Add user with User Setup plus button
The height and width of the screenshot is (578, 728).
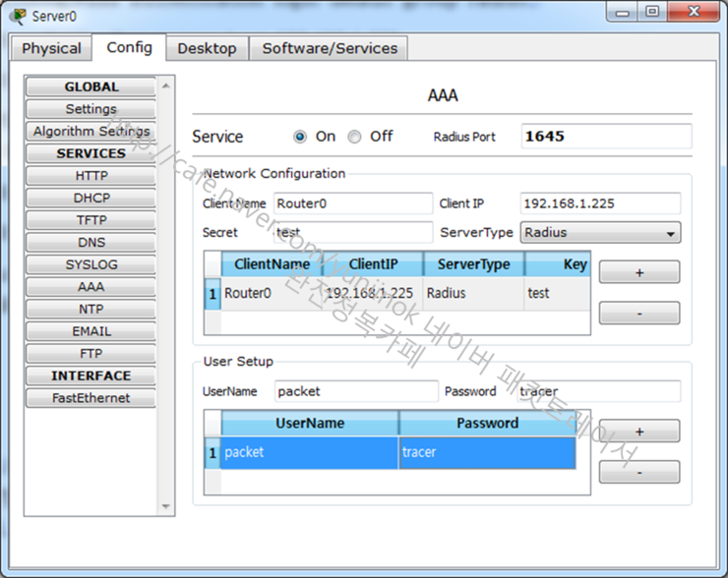click(x=639, y=432)
